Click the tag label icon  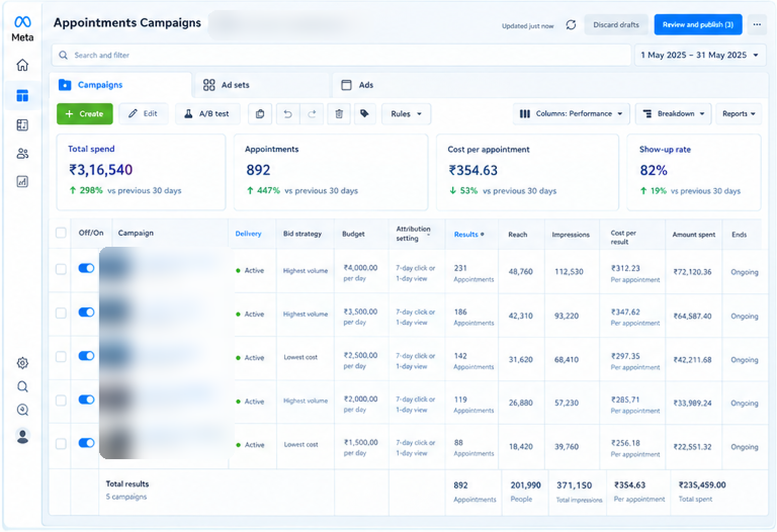(364, 114)
